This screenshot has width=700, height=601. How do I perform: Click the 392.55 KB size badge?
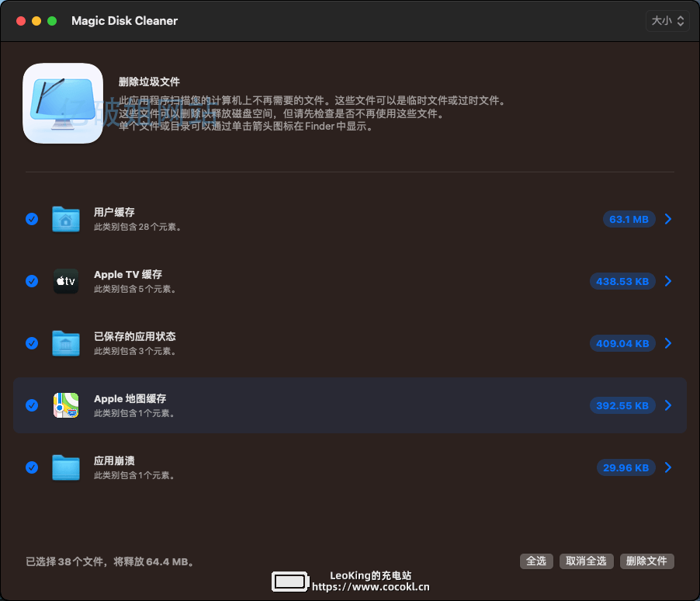[x=622, y=406]
